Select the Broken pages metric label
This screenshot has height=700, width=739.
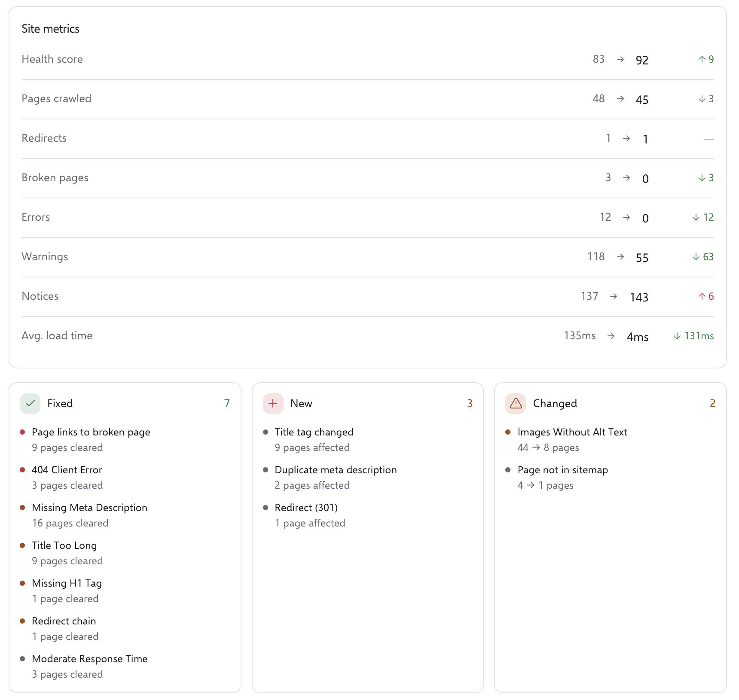tap(55, 178)
